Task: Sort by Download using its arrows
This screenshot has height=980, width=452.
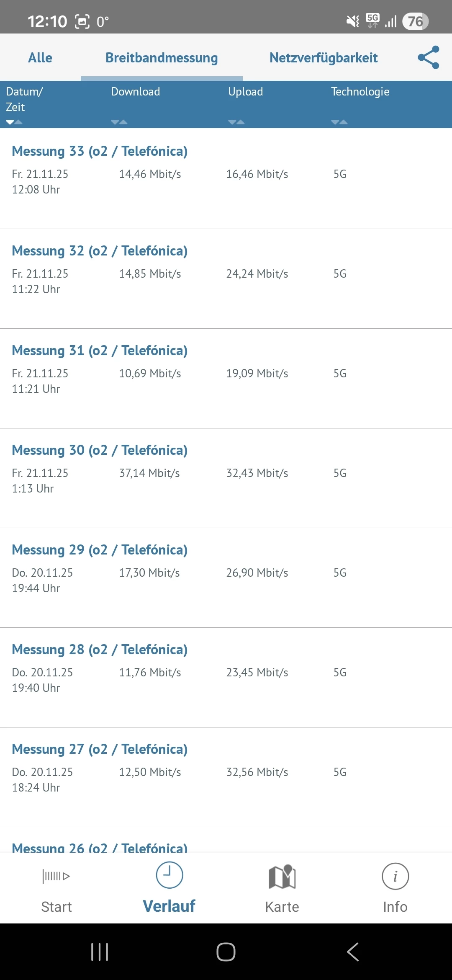Action: pyautogui.click(x=119, y=122)
